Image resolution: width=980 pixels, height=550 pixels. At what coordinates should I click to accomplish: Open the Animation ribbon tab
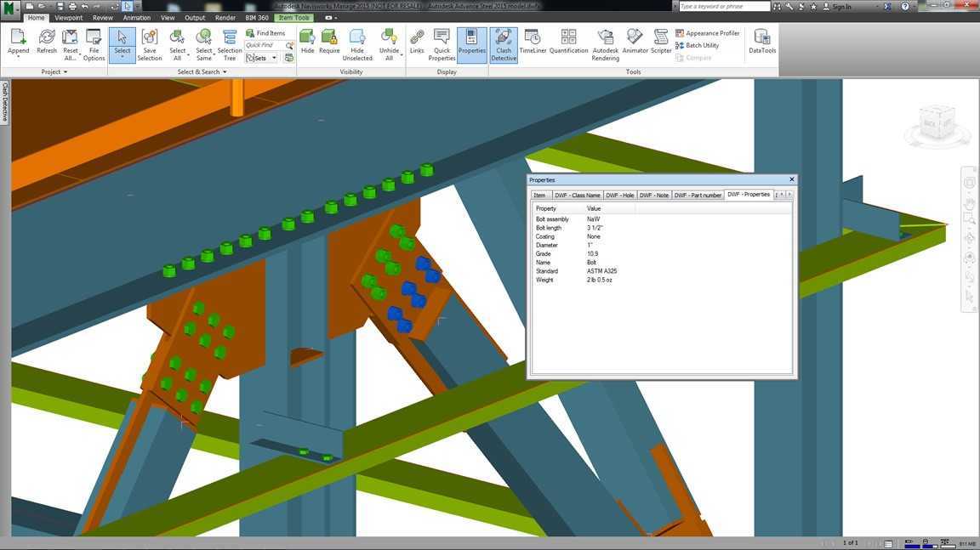point(137,18)
